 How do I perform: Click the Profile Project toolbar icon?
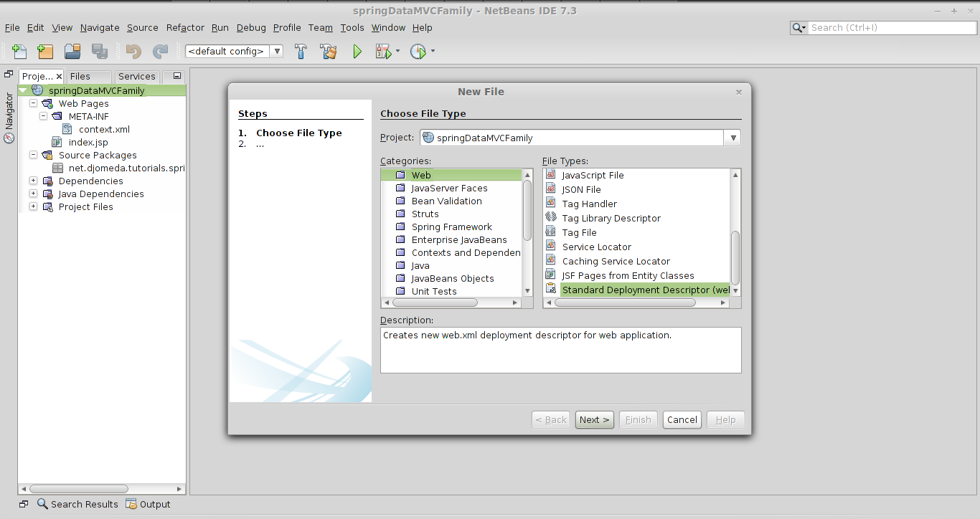click(x=418, y=51)
